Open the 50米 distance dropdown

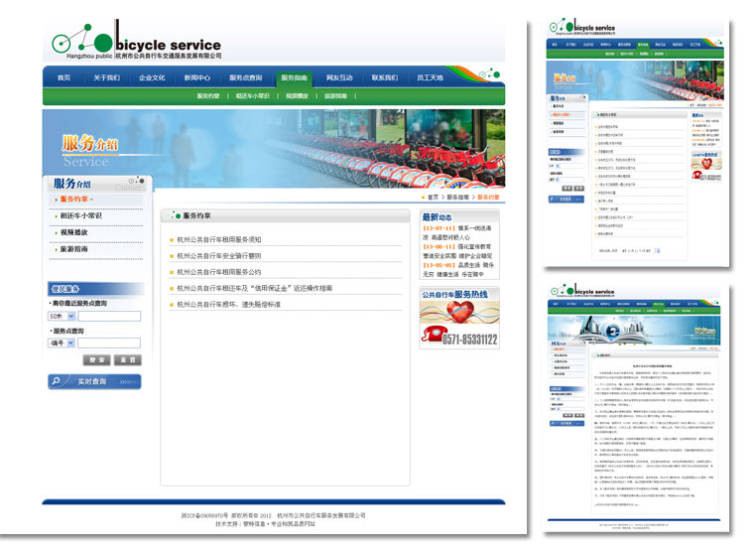(x=63, y=316)
